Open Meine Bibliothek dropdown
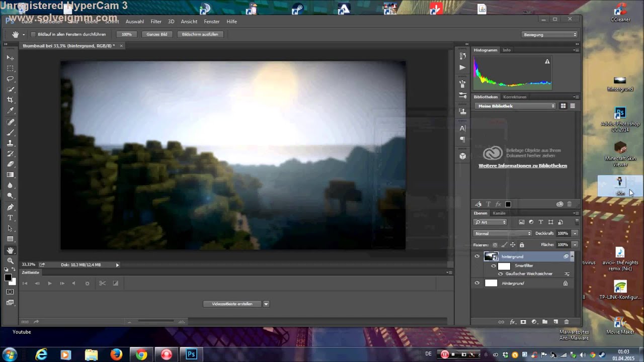This screenshot has height=362, width=644. coord(515,106)
